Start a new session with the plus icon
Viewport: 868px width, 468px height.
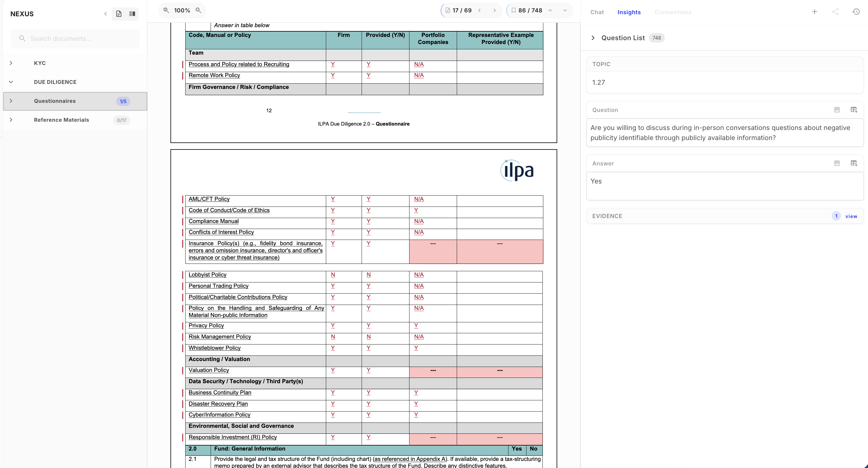(x=815, y=12)
